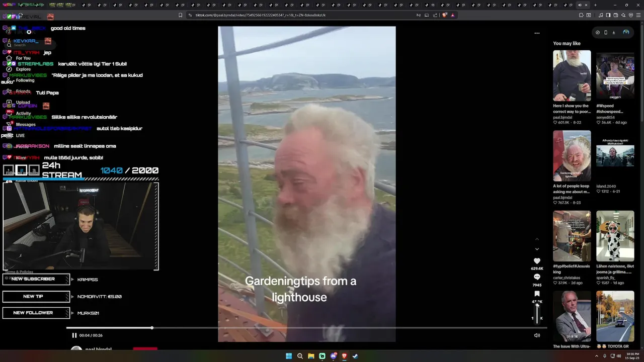Click the taskbar clock showing 10:36 PM

tap(633, 356)
